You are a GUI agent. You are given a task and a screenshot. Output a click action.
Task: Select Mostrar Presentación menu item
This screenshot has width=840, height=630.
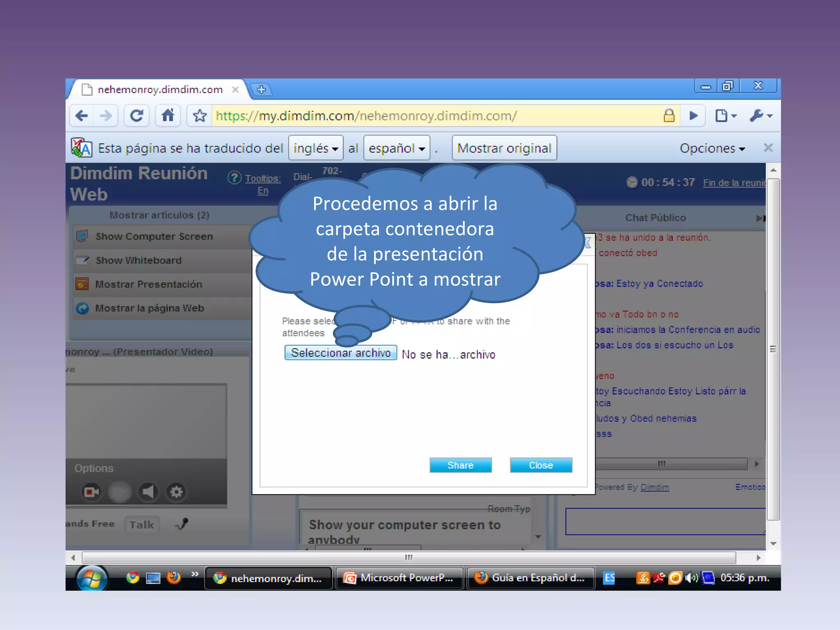(148, 284)
